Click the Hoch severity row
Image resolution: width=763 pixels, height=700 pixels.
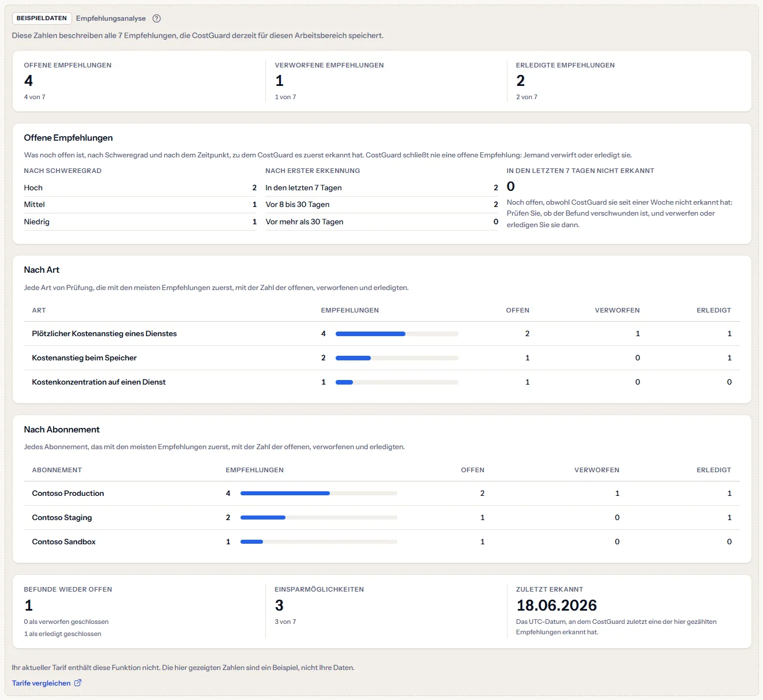point(140,187)
